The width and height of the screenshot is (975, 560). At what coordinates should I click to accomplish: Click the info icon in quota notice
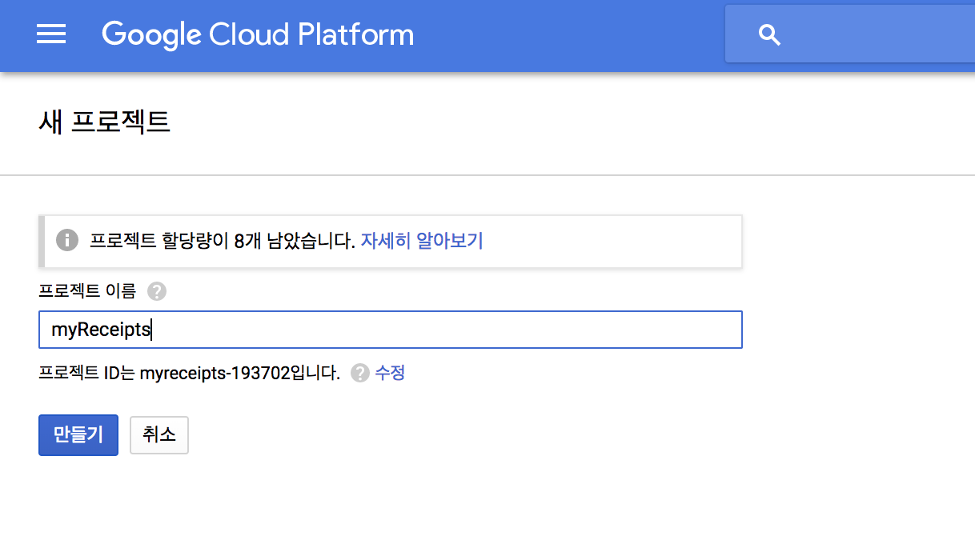click(x=67, y=240)
